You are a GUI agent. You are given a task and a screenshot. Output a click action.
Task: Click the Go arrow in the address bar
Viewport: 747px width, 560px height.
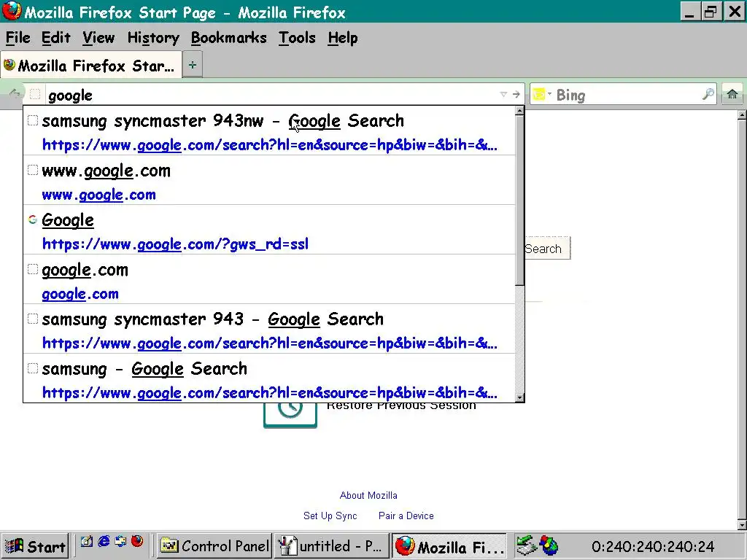(x=516, y=94)
